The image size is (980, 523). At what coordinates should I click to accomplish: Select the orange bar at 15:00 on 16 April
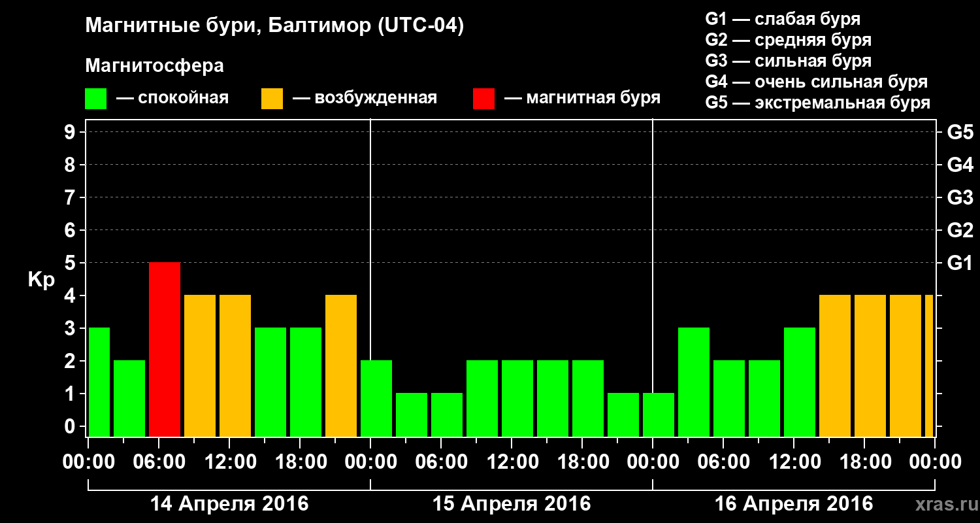tap(835, 365)
